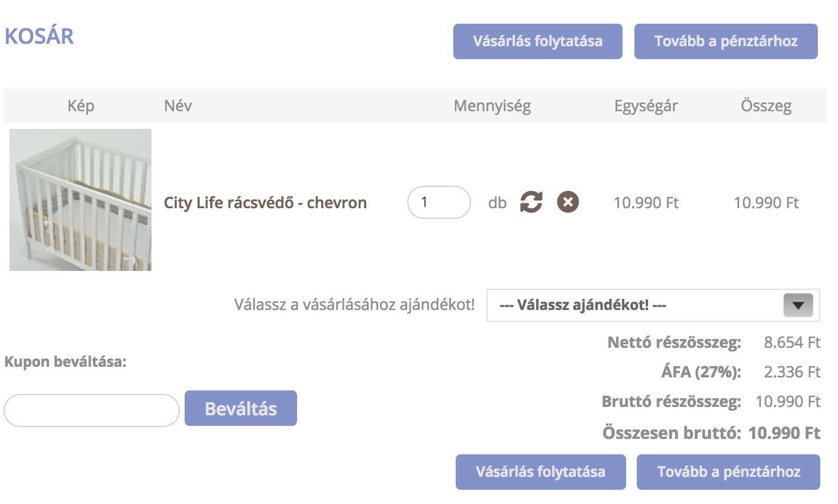Click the 'Mennyiség' column header
The image size is (838, 504).
[x=492, y=106]
